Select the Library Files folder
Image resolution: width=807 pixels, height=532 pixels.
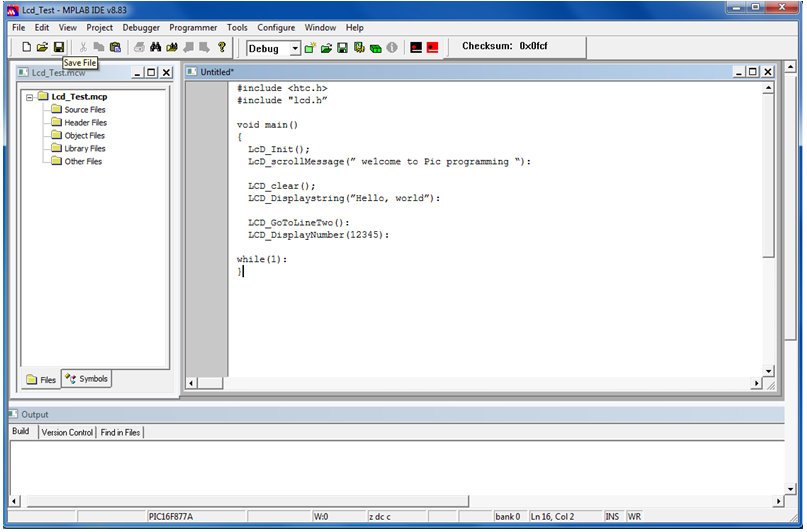84,148
